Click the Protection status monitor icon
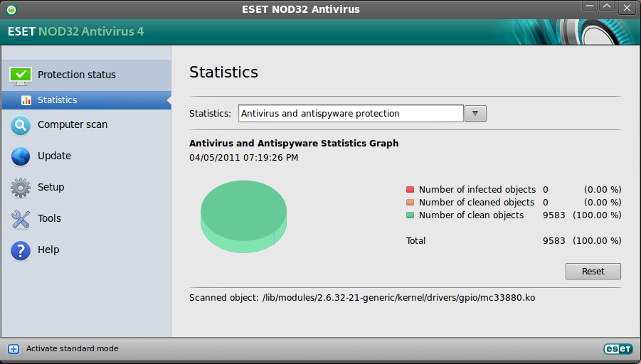This screenshot has width=641, height=364. coord(21,76)
